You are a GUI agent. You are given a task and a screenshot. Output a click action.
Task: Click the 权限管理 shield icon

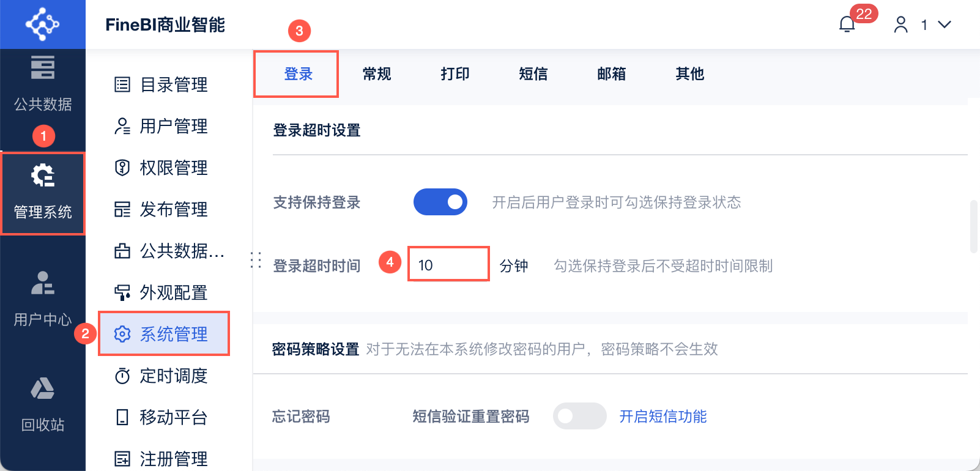tap(122, 168)
